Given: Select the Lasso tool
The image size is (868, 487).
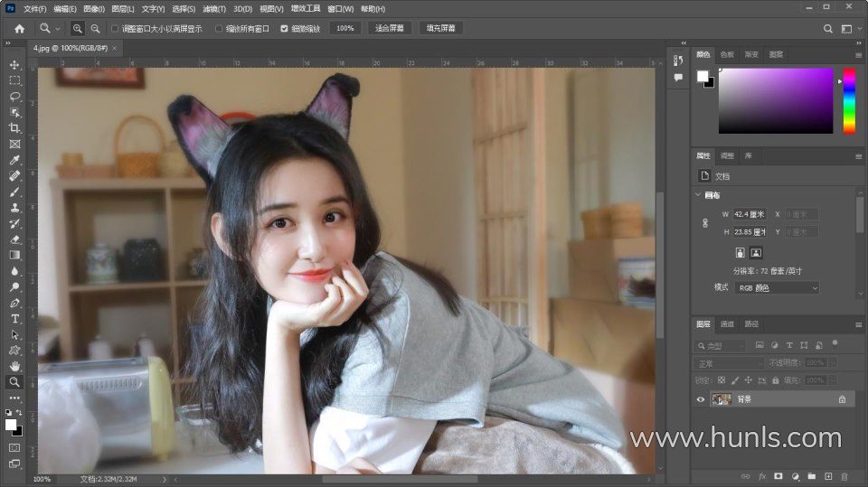Looking at the screenshot, I should click(15, 97).
